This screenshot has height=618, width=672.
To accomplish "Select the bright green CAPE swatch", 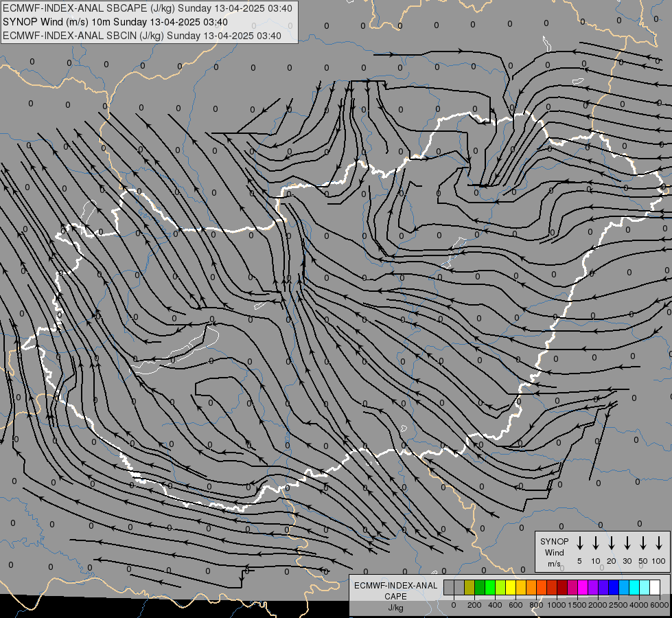I will (490, 587).
